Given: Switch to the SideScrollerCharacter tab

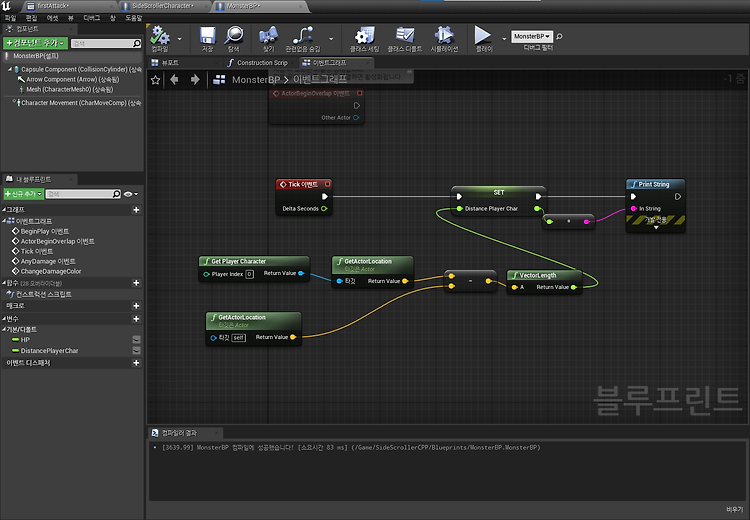Looking at the screenshot, I should (x=163, y=6).
